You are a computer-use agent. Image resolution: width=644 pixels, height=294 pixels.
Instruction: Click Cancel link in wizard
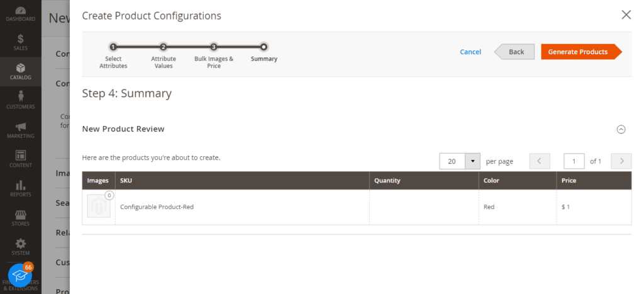pyautogui.click(x=470, y=52)
